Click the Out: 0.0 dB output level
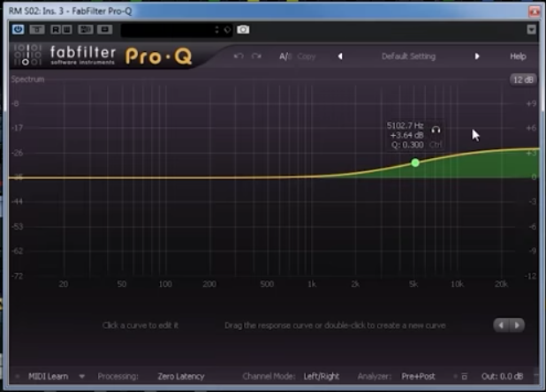The image size is (546, 392). (502, 376)
